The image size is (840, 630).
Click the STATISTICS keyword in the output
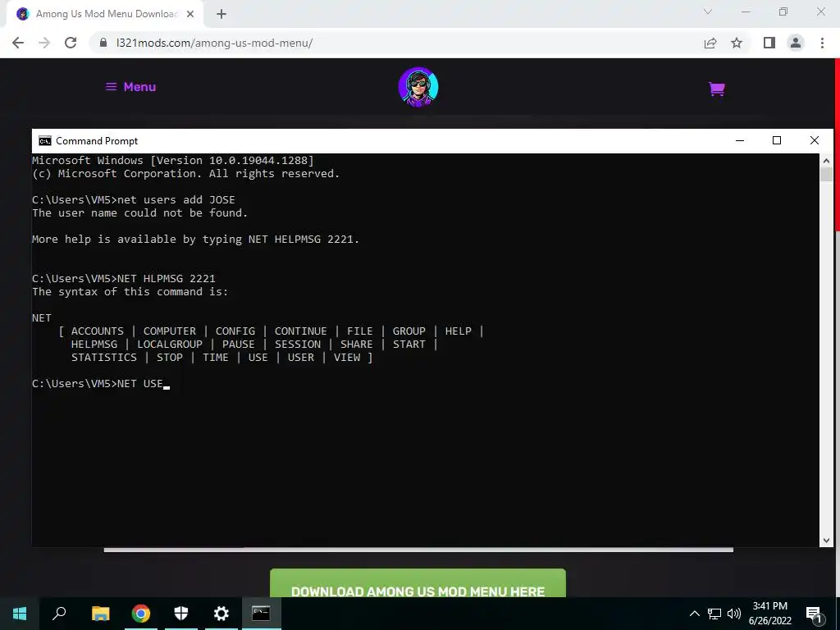point(104,358)
